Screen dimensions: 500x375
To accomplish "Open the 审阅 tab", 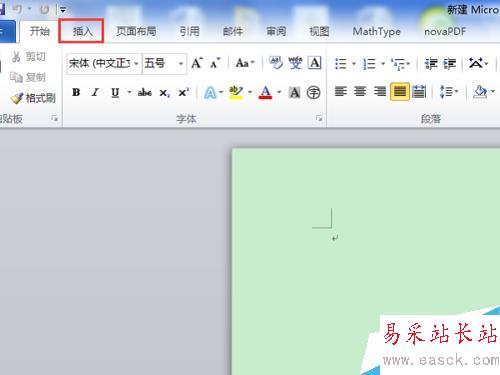I will [276, 31].
